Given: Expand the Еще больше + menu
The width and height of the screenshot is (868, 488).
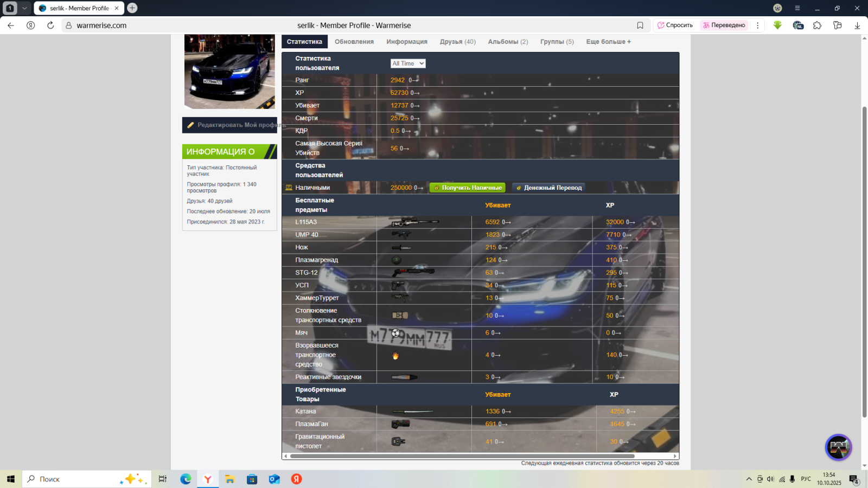Looking at the screenshot, I should [x=608, y=42].
